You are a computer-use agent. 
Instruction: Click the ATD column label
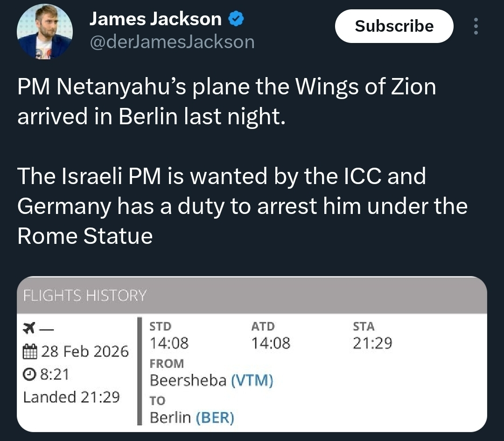point(263,327)
